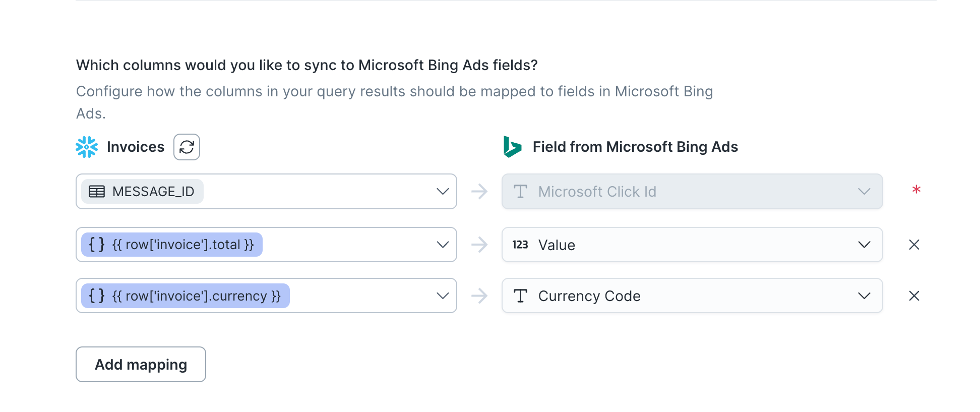The height and width of the screenshot is (412, 980).
Task: Click the Currency Code field label text
Action: tap(589, 296)
